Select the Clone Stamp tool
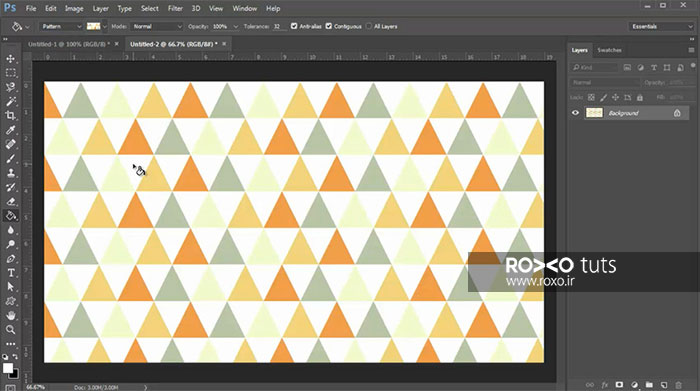Screen dimensions: 700x391 pos(10,173)
